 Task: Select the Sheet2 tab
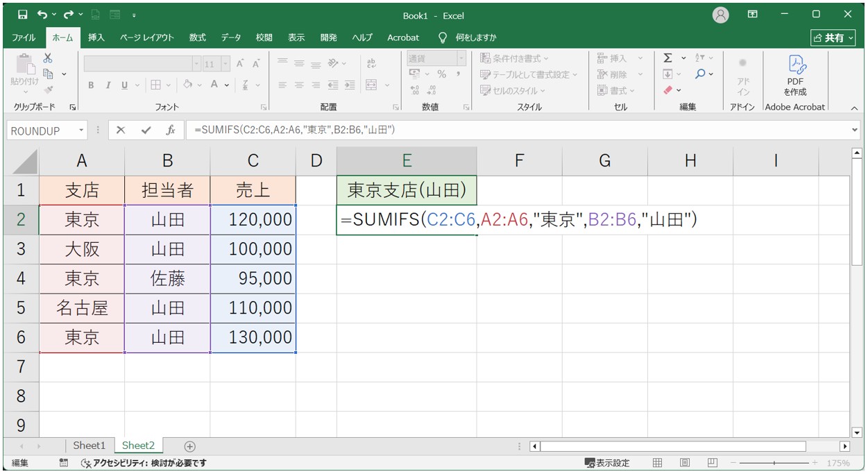point(138,446)
